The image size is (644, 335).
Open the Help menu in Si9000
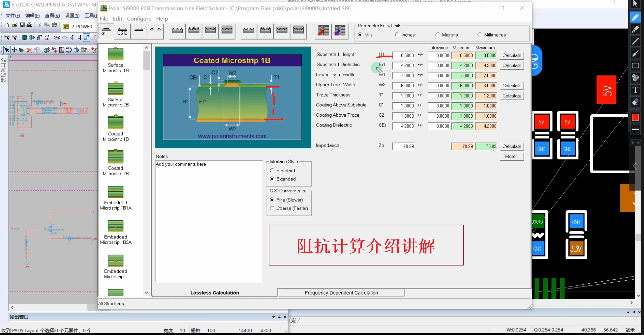(x=162, y=19)
